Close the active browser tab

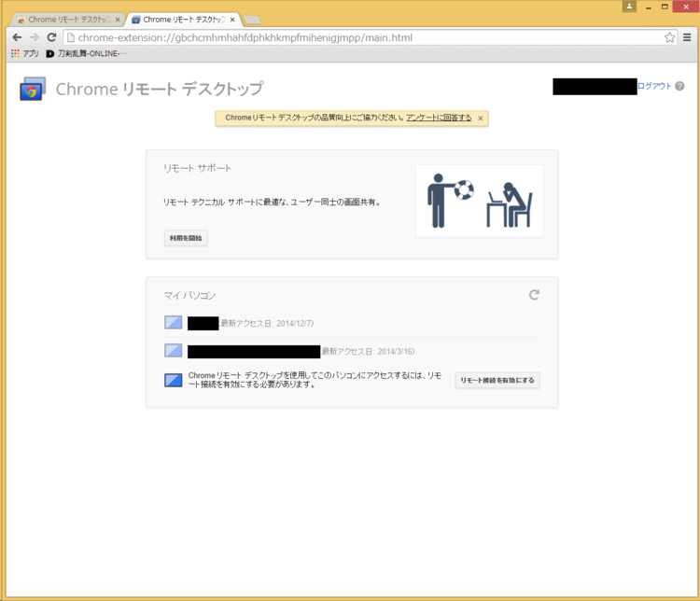click(x=232, y=20)
